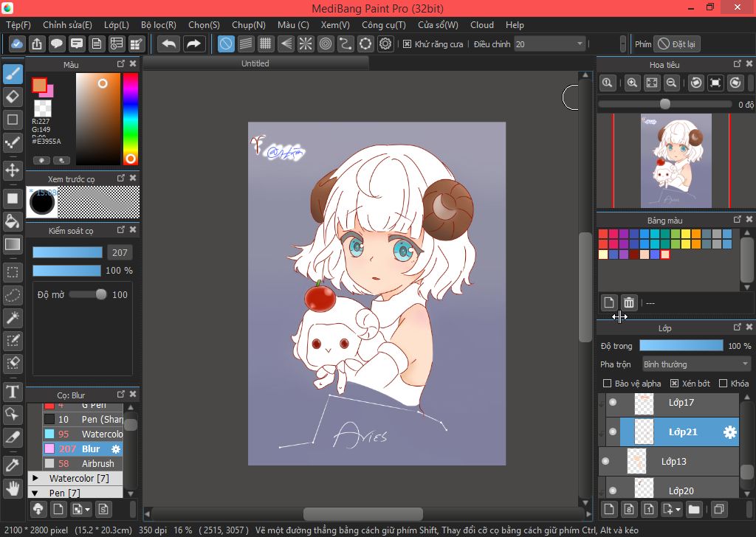This screenshot has height=537, width=756.
Task: Open Lớp21 layer settings gear
Action: (x=730, y=432)
